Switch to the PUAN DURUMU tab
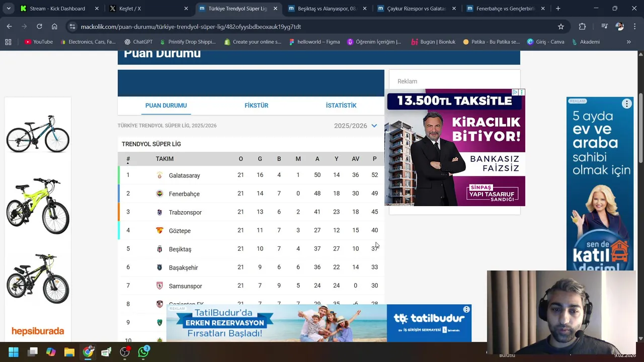644x362 pixels. (166, 106)
